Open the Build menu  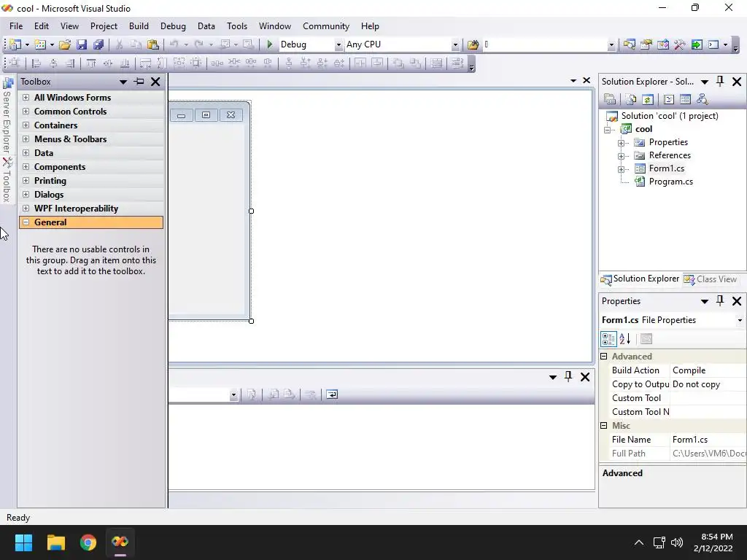click(x=139, y=26)
